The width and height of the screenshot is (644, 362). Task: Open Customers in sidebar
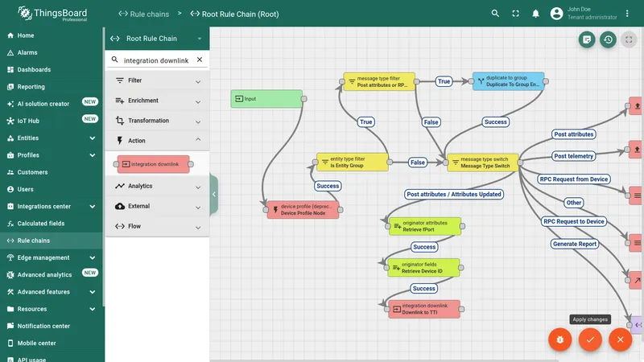click(52, 172)
